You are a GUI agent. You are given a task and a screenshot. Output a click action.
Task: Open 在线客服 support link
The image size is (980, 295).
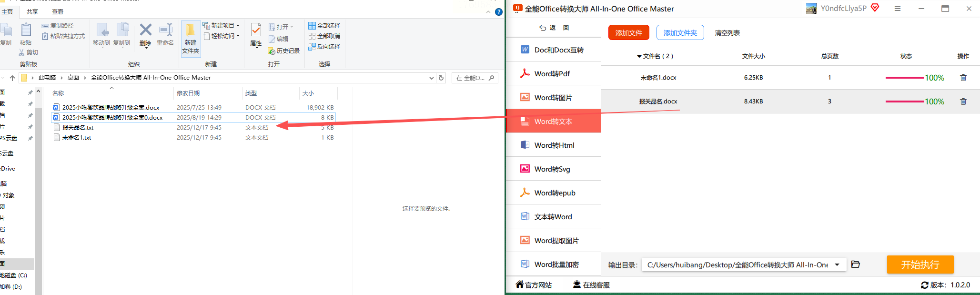[x=591, y=285]
